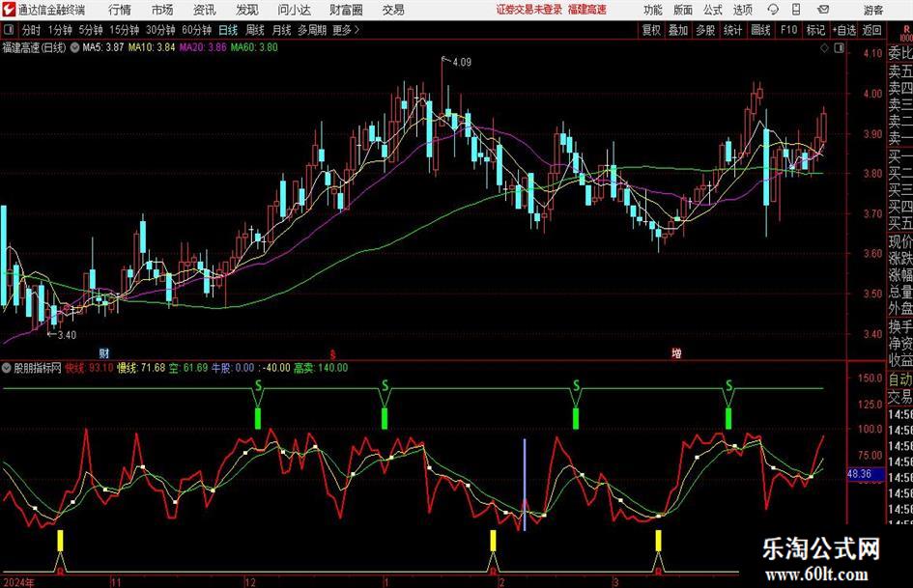Click the 多股 multi-stock button

[x=705, y=30]
